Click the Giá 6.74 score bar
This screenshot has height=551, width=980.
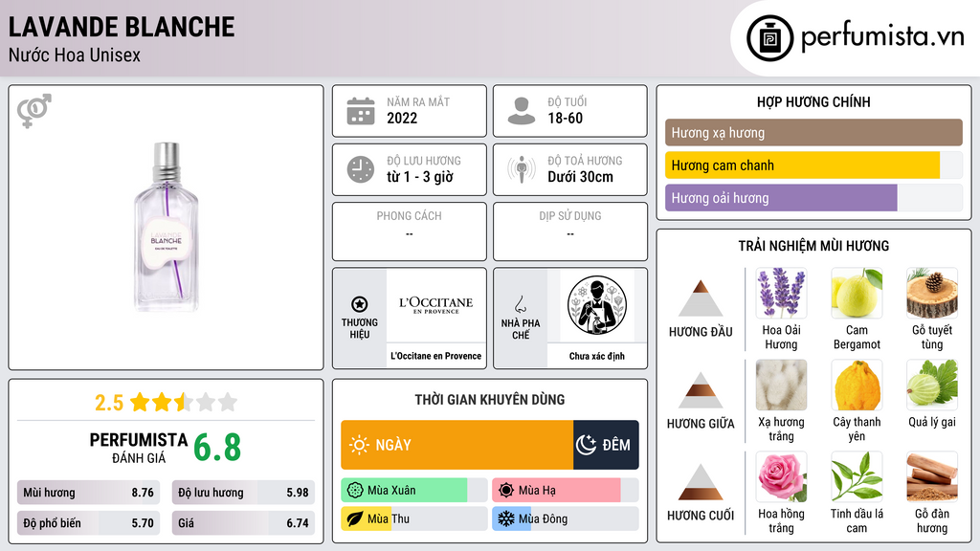coord(243,523)
